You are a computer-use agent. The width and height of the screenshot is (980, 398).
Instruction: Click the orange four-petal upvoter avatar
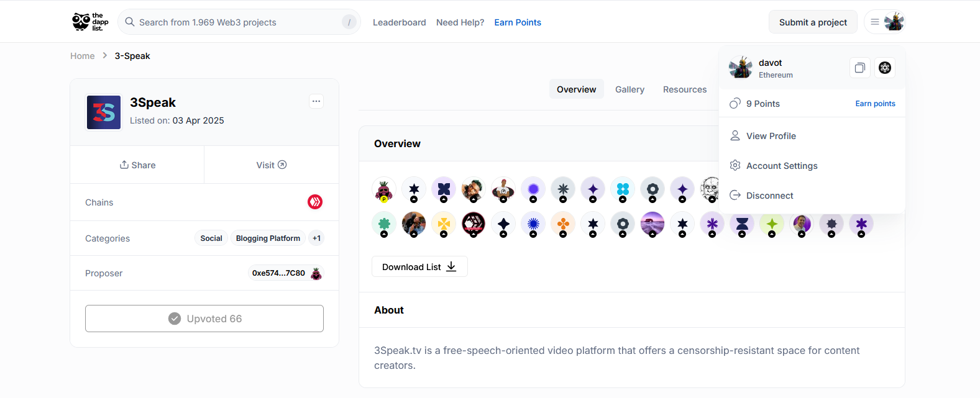click(x=563, y=224)
